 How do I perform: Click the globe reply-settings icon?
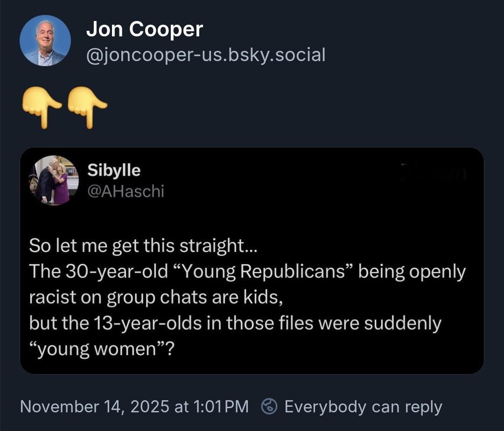pos(268,406)
